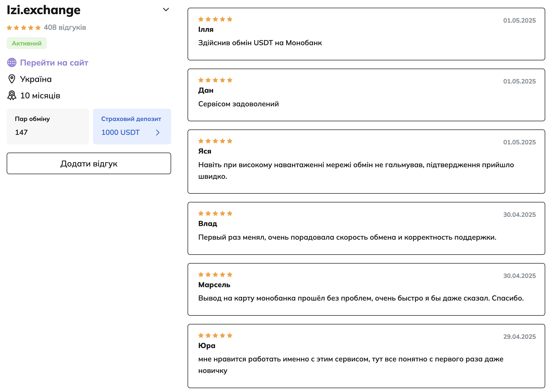The image size is (556, 392).
Task: Click the Активний status badge
Action: (27, 43)
